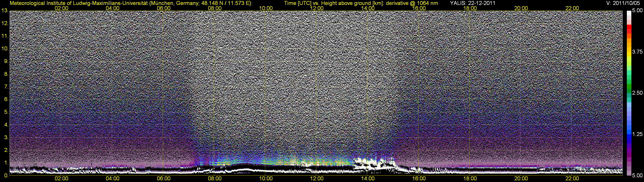Image resolution: width=644 pixels, height=182 pixels.
Task: Click the 22:00 label on the bottom time axis
Action: 572,179
